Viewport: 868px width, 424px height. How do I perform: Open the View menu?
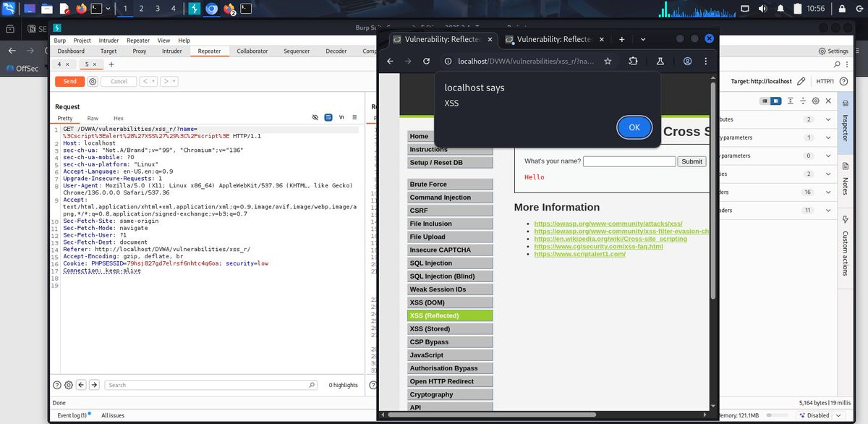pyautogui.click(x=163, y=41)
